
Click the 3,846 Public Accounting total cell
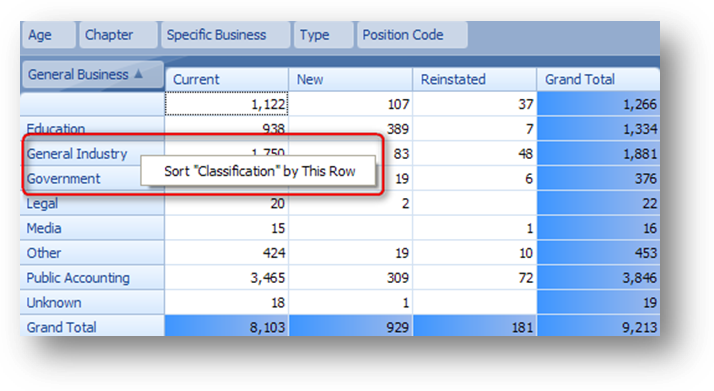pos(598,278)
